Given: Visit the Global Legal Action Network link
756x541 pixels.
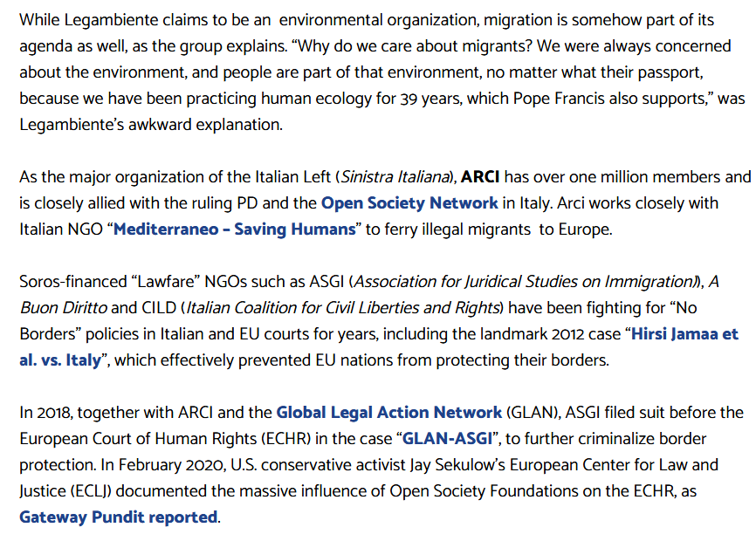Looking at the screenshot, I should (389, 413).
